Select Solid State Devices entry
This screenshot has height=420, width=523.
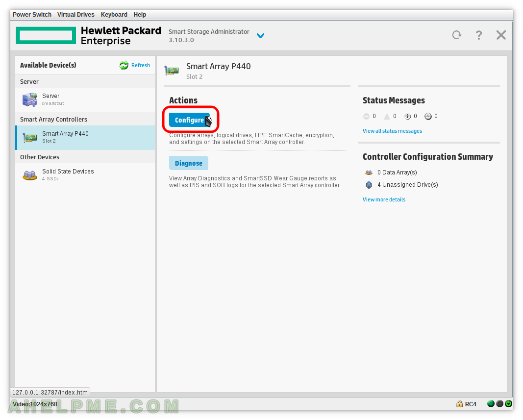85,175
